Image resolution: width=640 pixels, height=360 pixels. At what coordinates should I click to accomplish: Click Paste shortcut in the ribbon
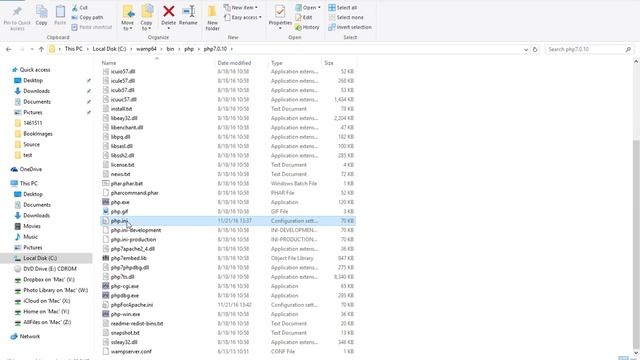coord(91,27)
